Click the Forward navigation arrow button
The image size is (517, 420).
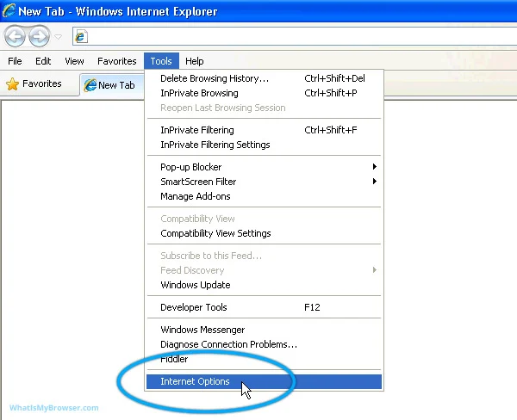click(x=39, y=36)
